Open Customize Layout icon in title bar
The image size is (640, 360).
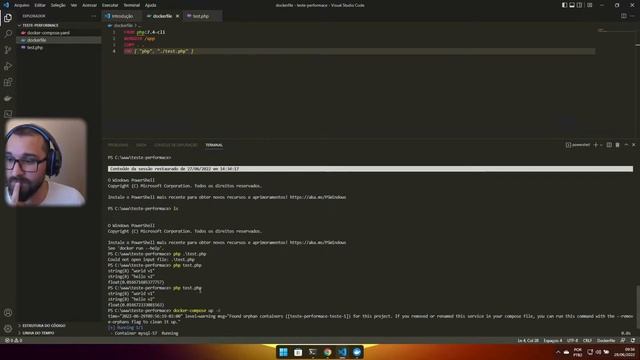click(x=590, y=5)
